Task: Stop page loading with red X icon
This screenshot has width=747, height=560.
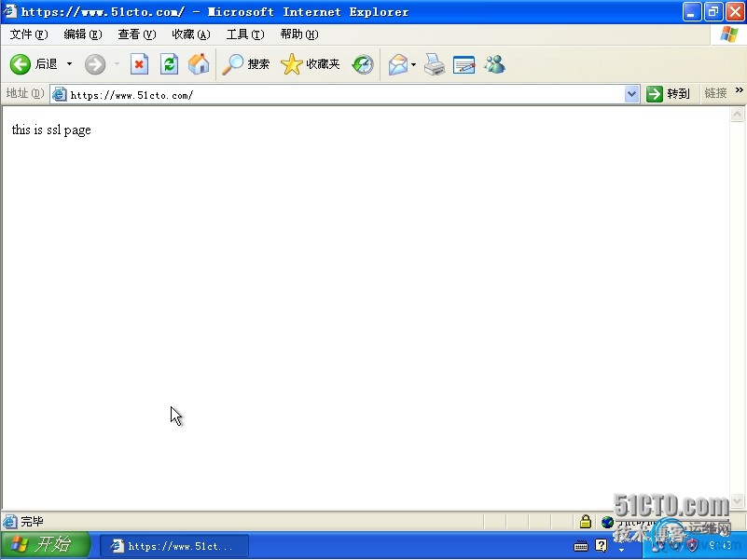Action: click(139, 64)
